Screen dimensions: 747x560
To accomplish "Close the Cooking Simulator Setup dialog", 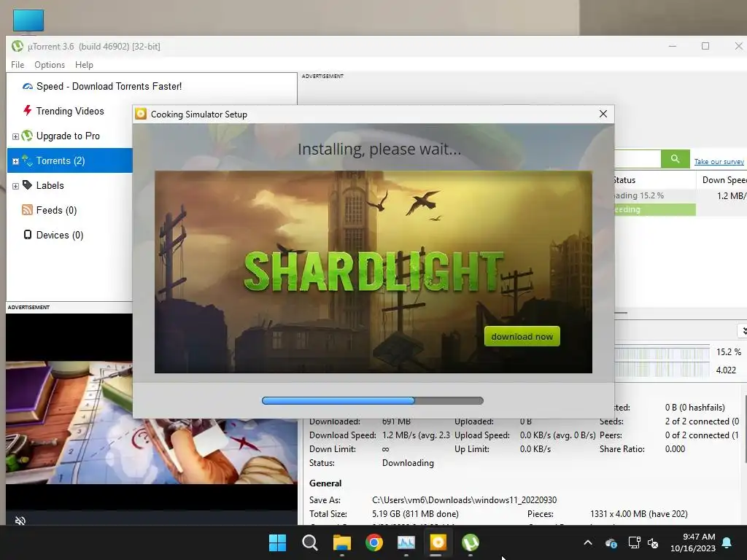I will (603, 114).
